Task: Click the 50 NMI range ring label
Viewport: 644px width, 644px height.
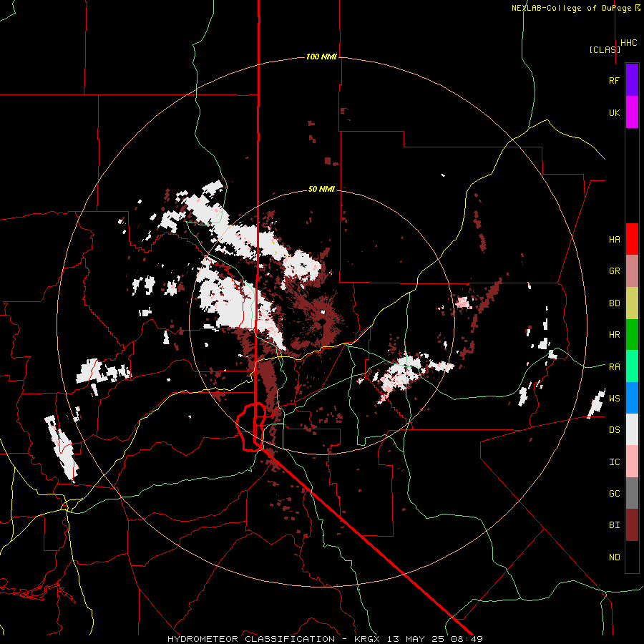Action: (321, 190)
